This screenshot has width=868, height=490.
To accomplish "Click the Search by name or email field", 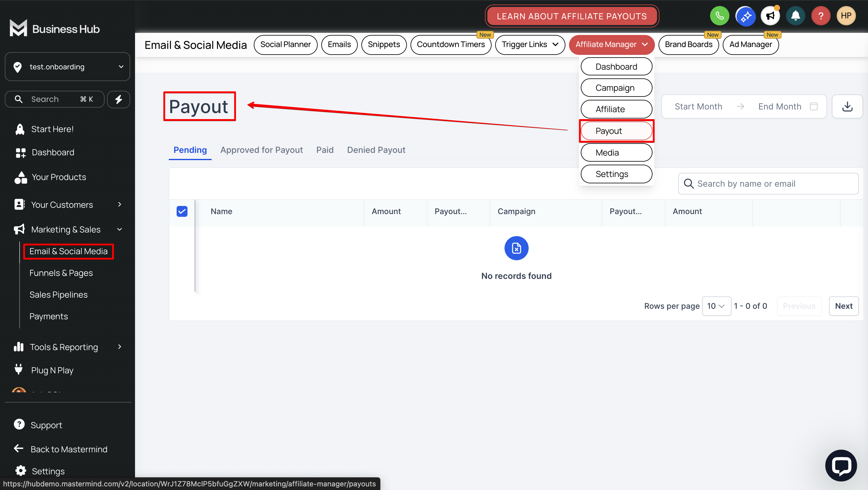I will point(768,184).
